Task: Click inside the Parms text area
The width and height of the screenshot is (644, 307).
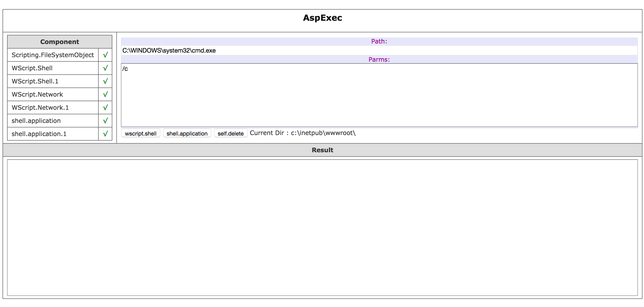Action: point(379,95)
